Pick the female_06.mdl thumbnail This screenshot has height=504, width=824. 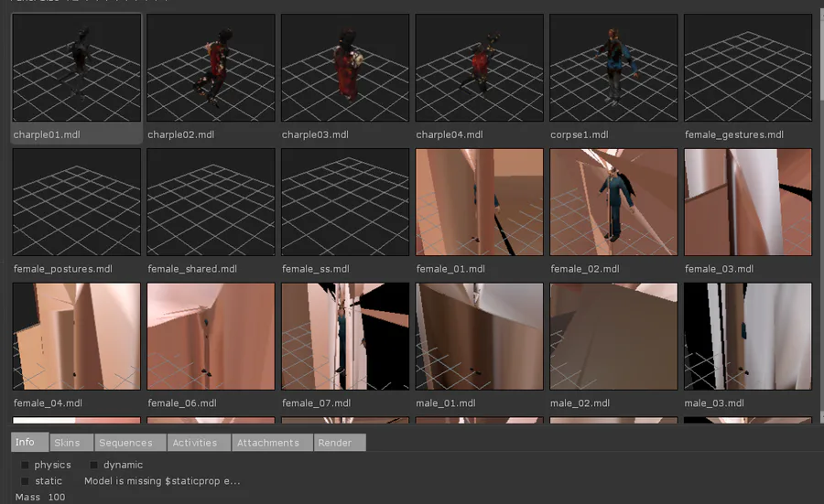(211, 337)
